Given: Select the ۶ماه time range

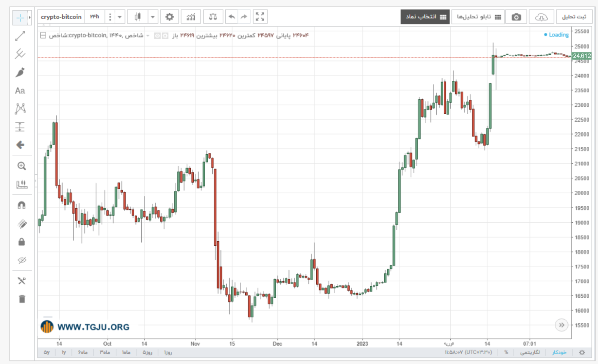Looking at the screenshot, I should 83,352.
